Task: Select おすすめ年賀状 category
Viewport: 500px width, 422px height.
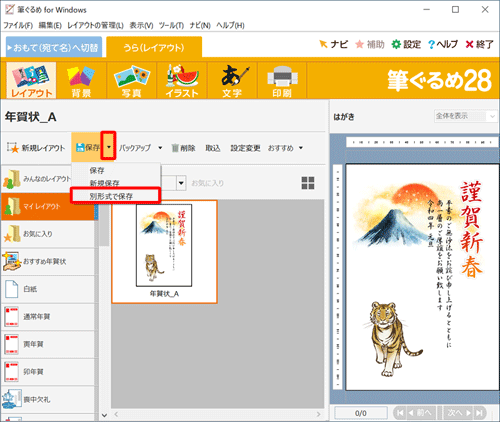Action: (48, 262)
